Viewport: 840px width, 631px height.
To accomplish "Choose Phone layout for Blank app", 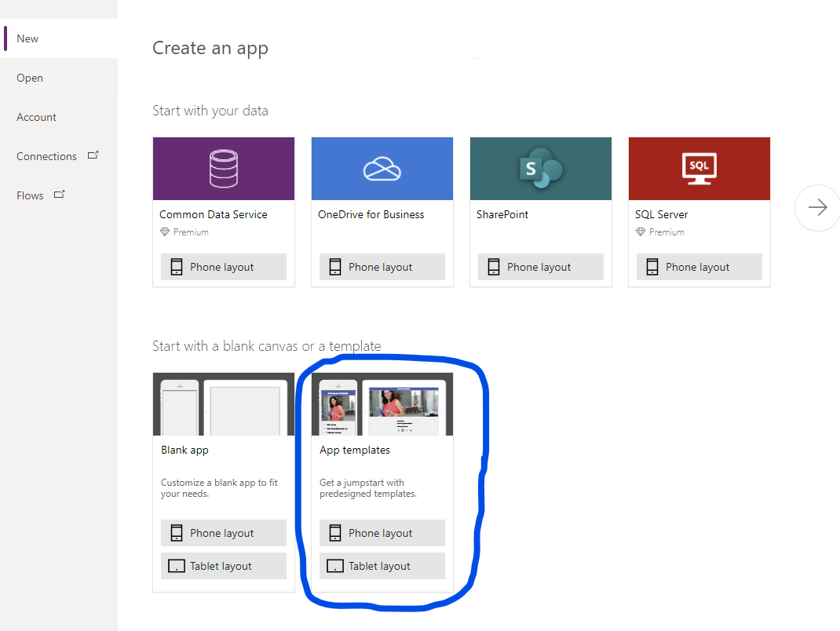I will [224, 533].
